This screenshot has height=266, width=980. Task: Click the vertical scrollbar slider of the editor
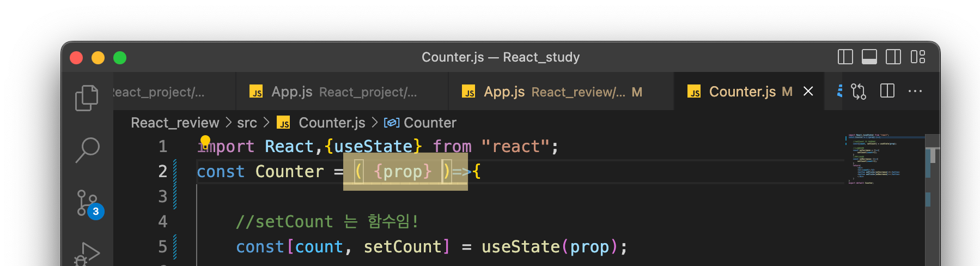933,155
